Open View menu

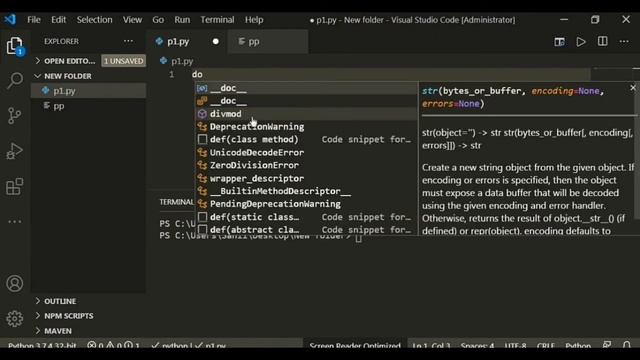click(132, 20)
